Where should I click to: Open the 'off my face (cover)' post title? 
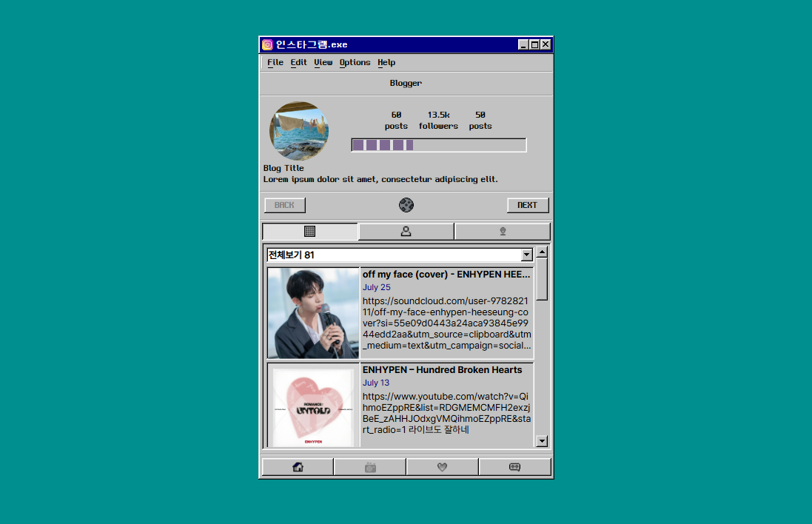pyautogui.click(x=446, y=275)
